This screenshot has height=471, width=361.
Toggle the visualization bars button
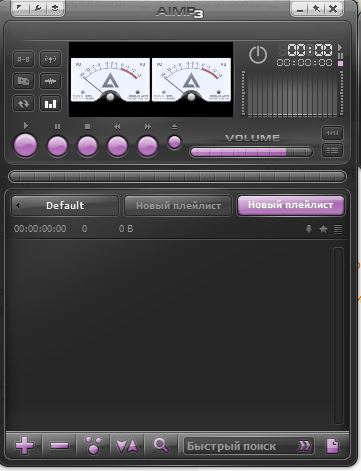pyautogui.click(x=50, y=104)
